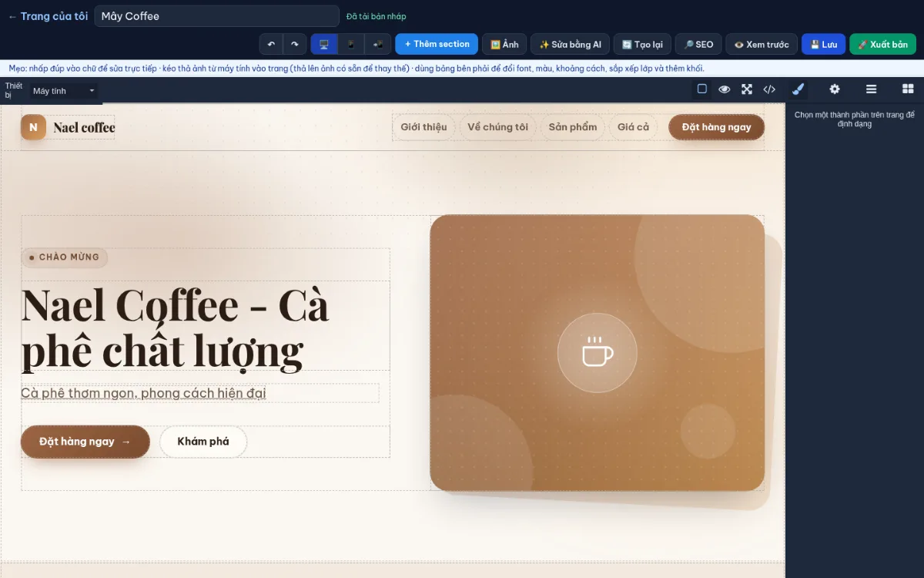Open the layers list panel
The width and height of the screenshot is (924, 578).
tap(872, 89)
